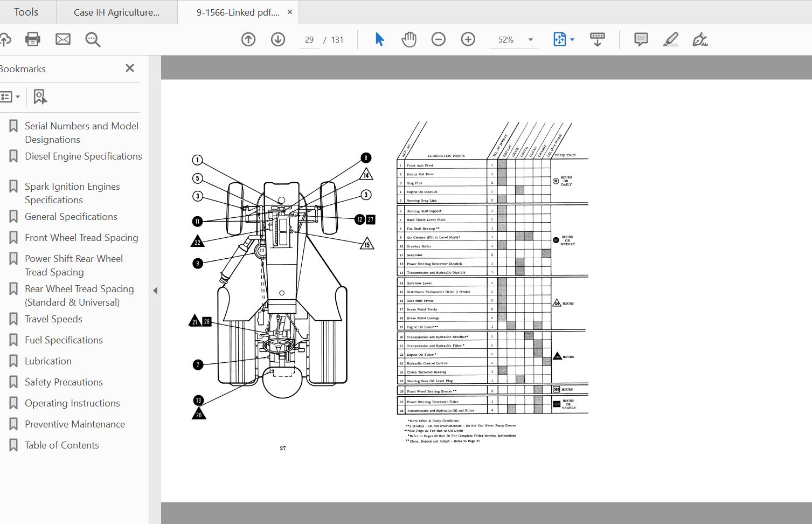This screenshot has width=812, height=524.
Task: Click the page number input field
Action: click(309, 40)
